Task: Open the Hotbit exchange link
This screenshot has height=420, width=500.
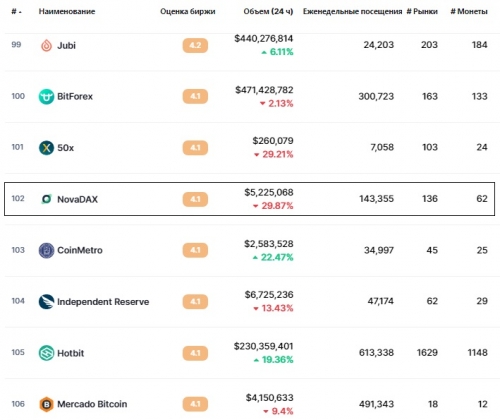Action: 70,353
